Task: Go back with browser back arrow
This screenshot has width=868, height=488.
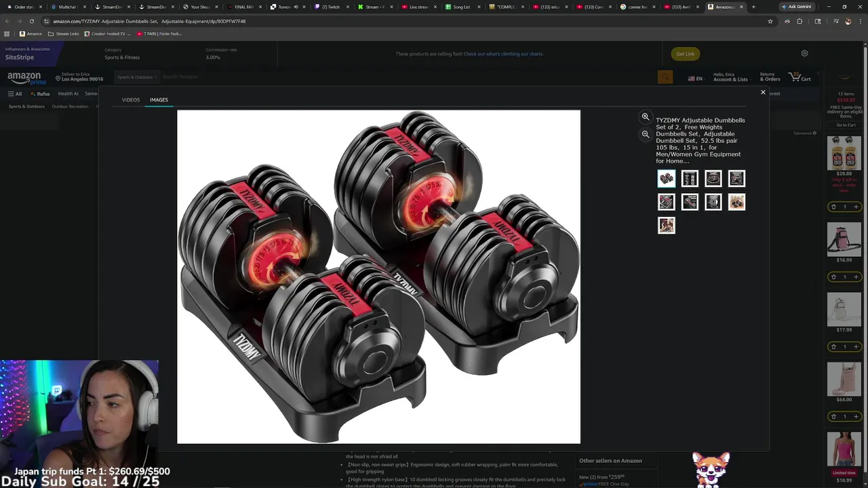Action: tap(7, 21)
